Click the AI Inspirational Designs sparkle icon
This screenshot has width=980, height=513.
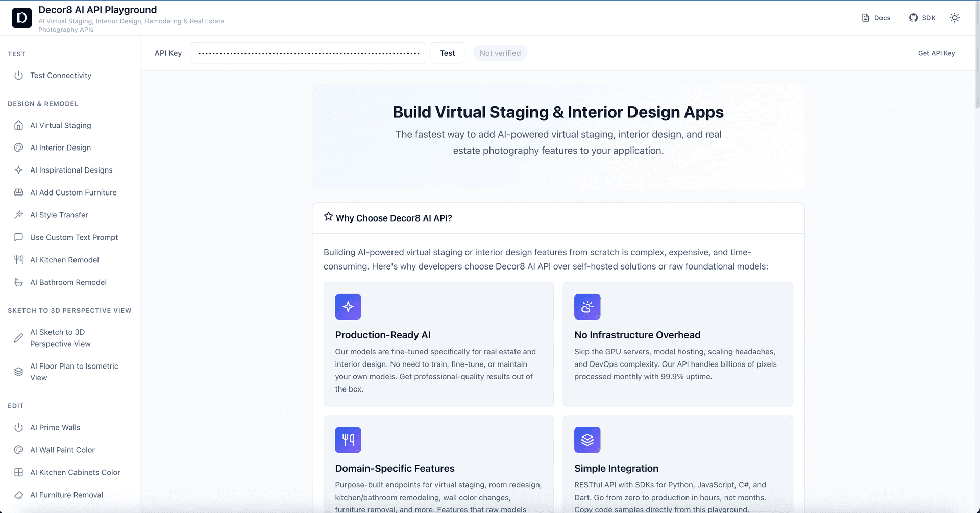tap(18, 170)
